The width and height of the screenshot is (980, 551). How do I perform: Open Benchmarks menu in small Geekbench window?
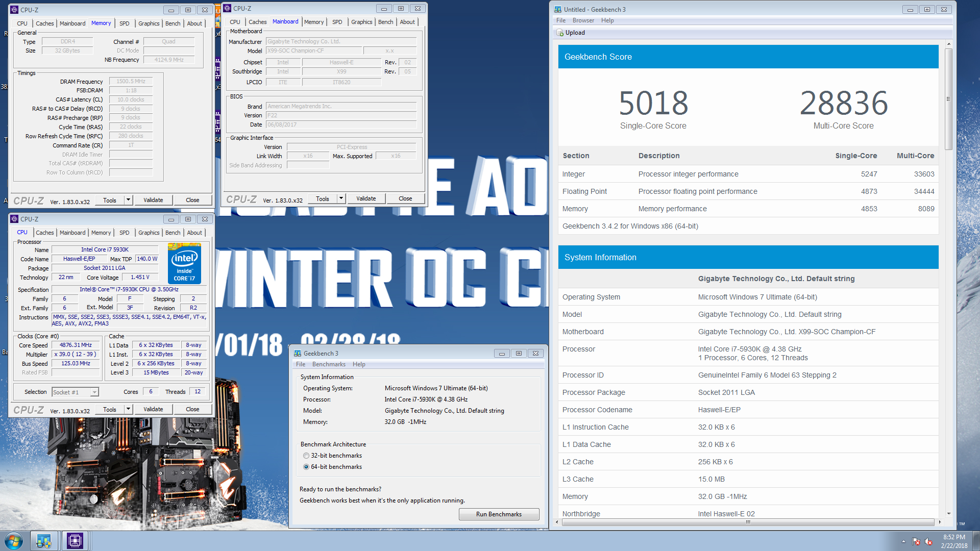[329, 364]
